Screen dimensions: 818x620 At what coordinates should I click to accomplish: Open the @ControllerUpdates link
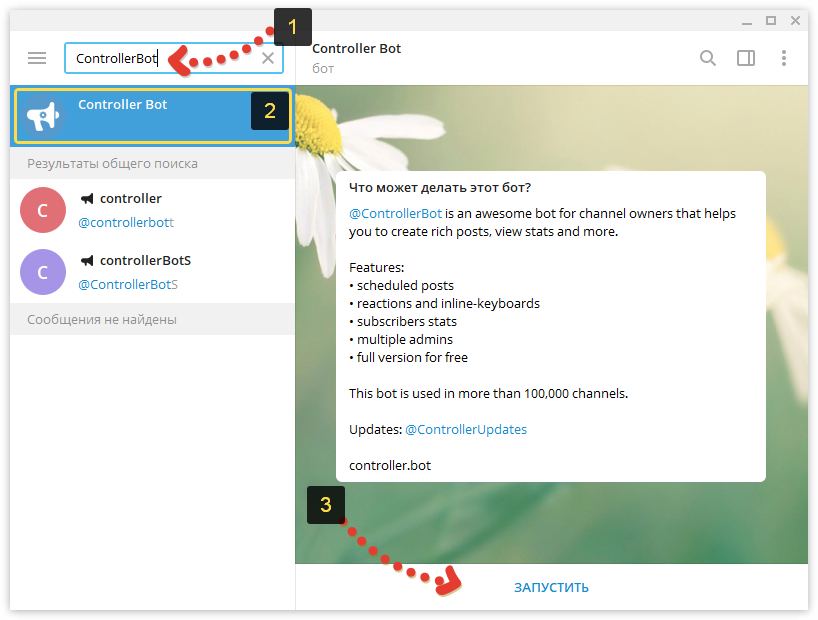point(466,430)
